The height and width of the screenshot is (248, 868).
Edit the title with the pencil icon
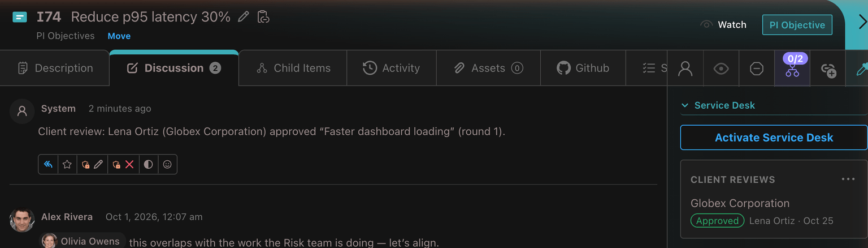coord(244,17)
